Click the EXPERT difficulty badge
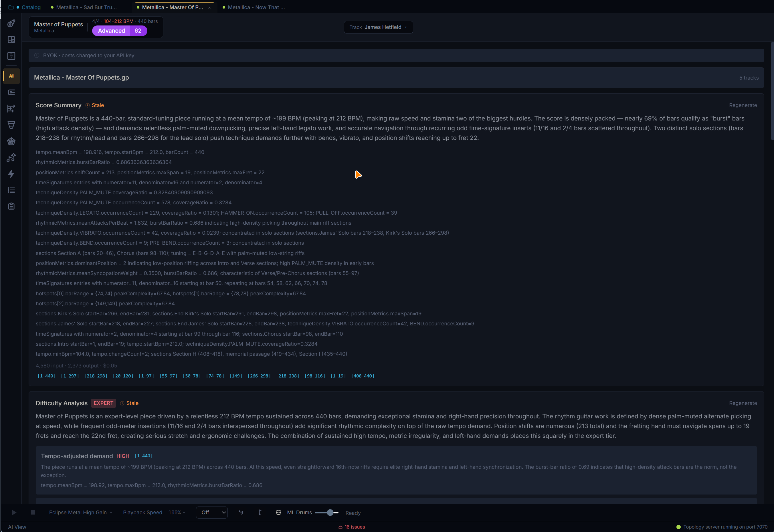This screenshot has height=532, width=774. [103, 403]
